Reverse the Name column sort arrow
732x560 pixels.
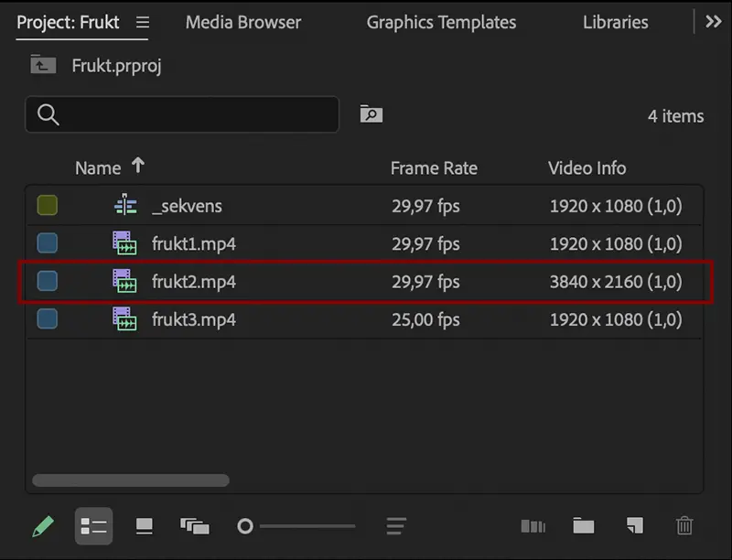(138, 166)
